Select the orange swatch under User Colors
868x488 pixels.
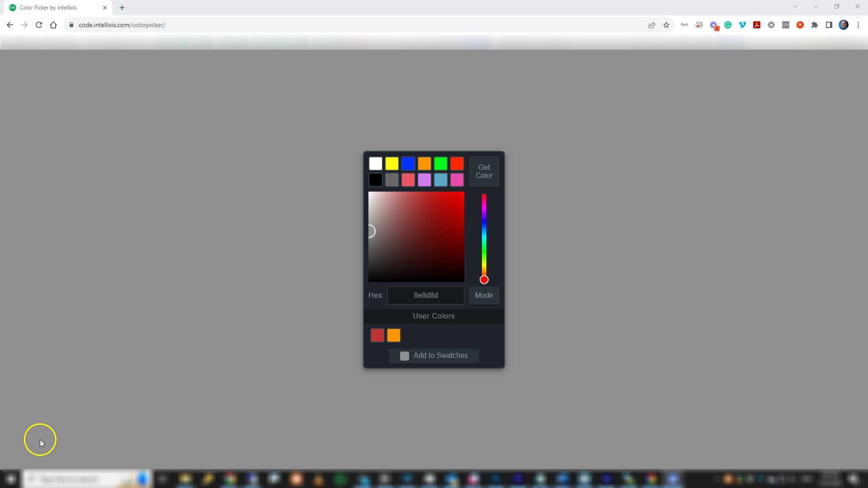[393, 335]
